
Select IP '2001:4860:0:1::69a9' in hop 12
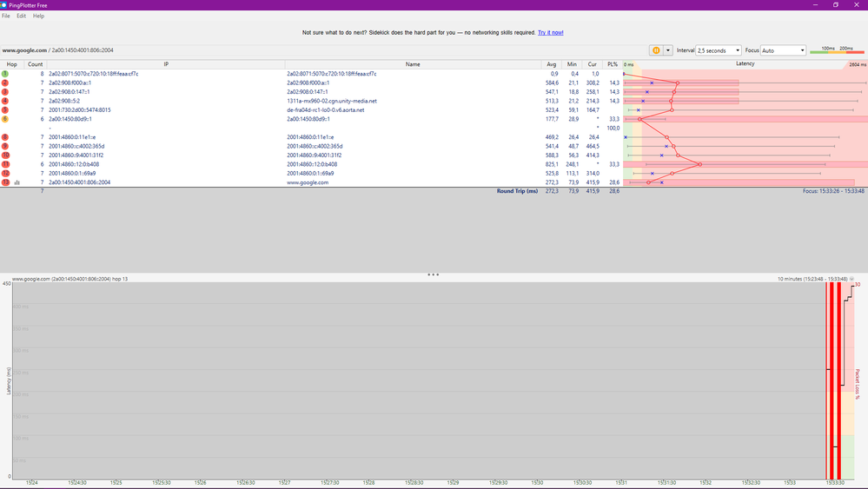[x=72, y=173]
